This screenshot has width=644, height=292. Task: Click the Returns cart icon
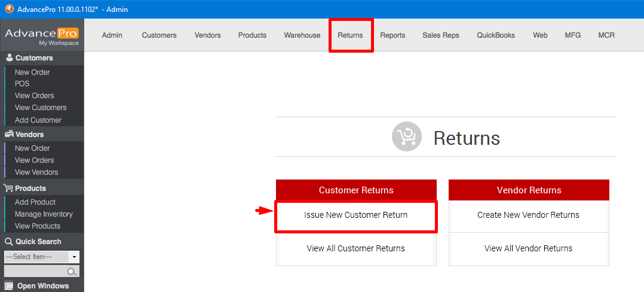click(407, 137)
